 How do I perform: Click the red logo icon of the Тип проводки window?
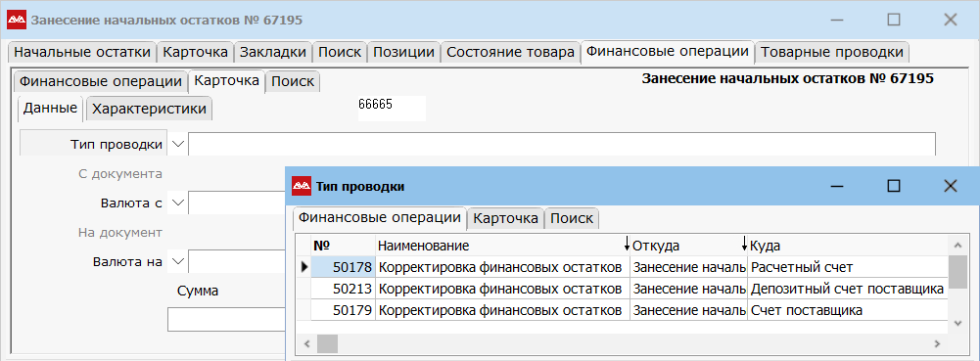click(303, 186)
